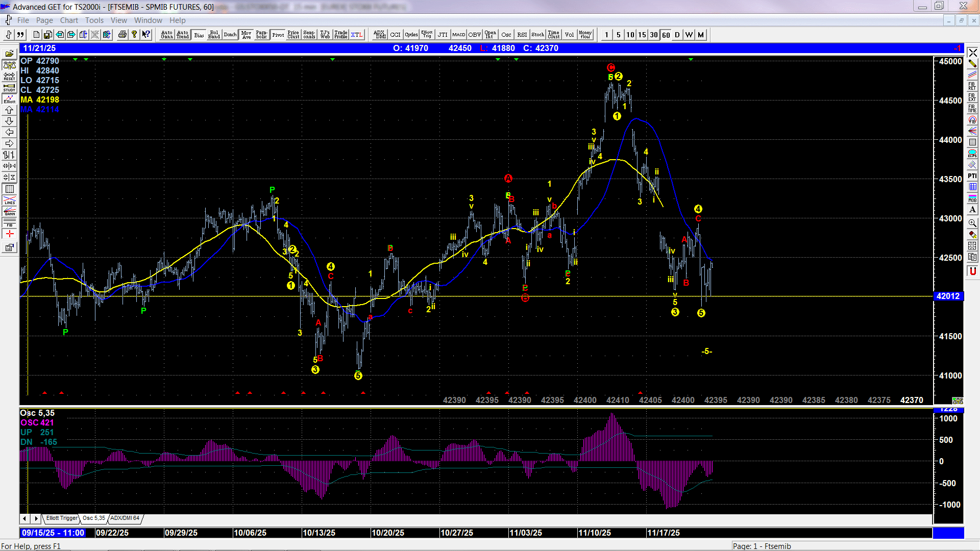Switch to the ADX/DMI 64 tab
Screen dimensions: 980x551
[x=125, y=518]
